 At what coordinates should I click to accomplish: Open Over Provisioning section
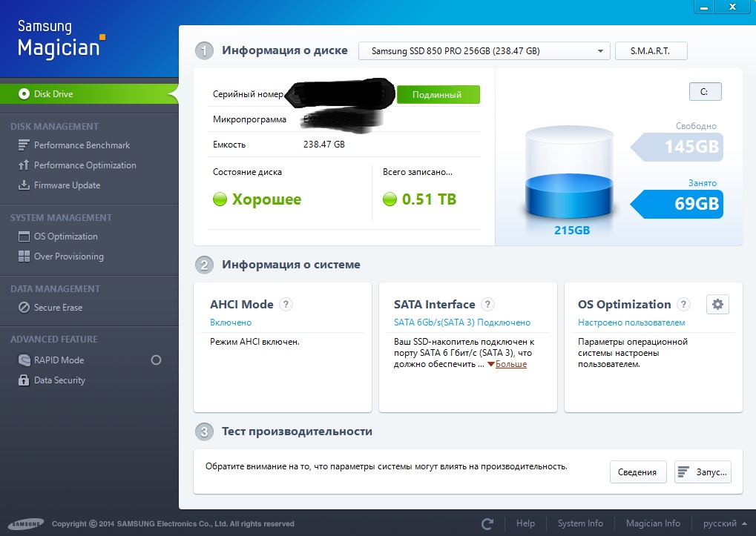tap(68, 257)
